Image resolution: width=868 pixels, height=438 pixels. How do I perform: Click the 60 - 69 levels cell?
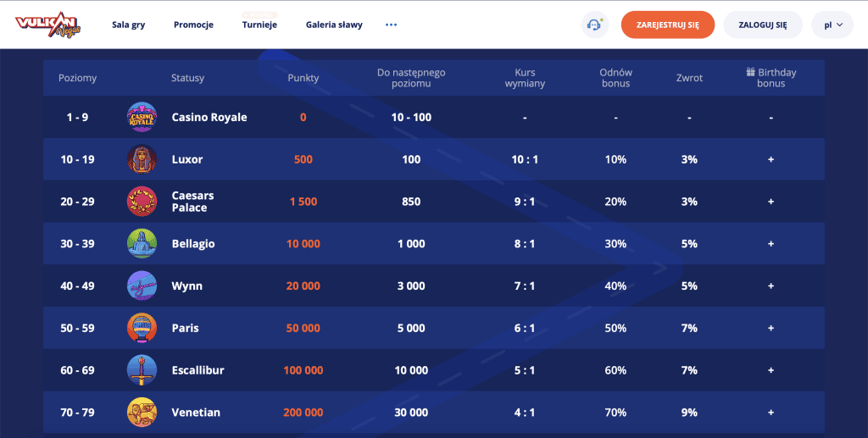pyautogui.click(x=77, y=370)
